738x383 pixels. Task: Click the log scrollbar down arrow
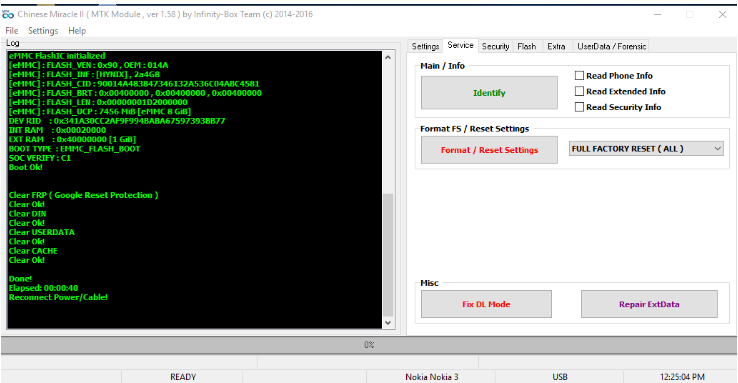388,323
